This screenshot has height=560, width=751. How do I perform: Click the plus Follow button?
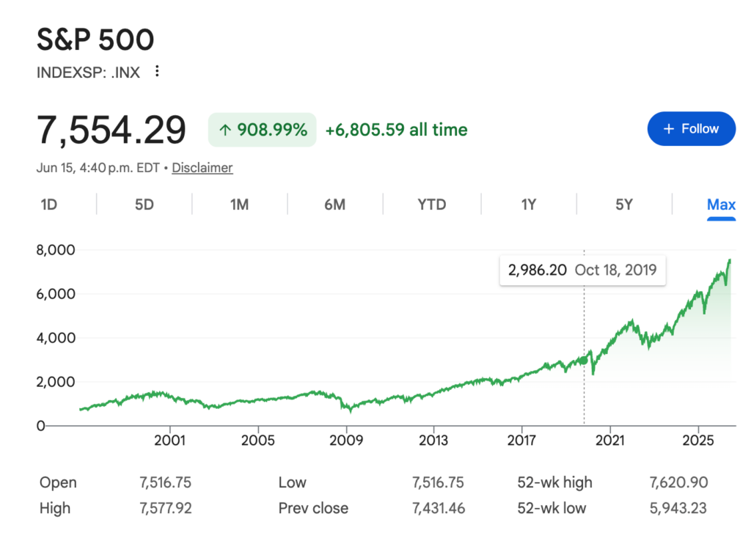pos(691,129)
